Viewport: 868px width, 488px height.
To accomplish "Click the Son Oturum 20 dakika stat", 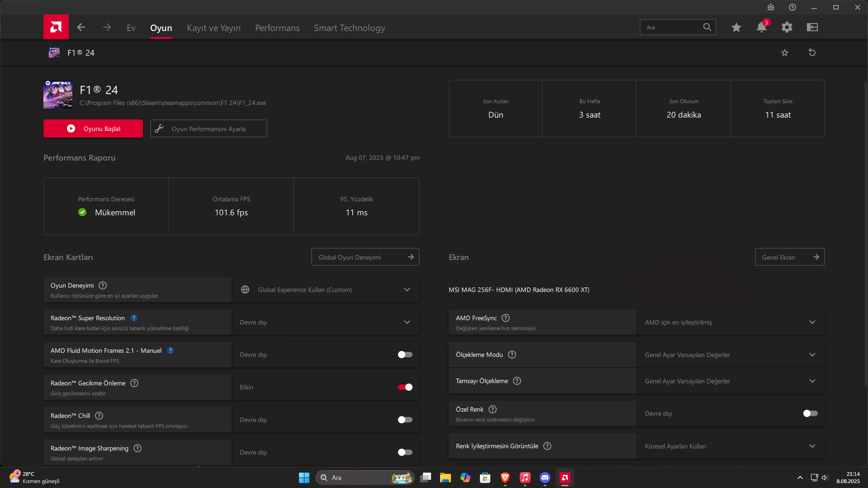I will pos(683,115).
